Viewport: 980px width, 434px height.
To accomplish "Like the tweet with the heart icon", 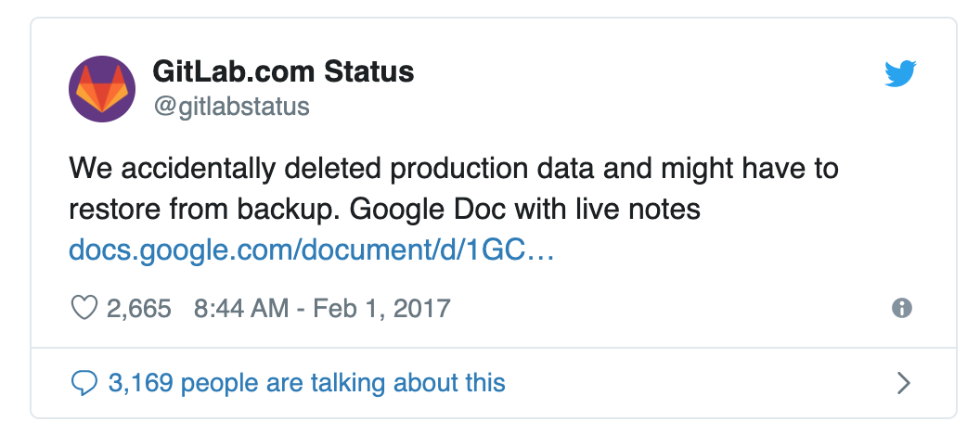I will tap(84, 308).
